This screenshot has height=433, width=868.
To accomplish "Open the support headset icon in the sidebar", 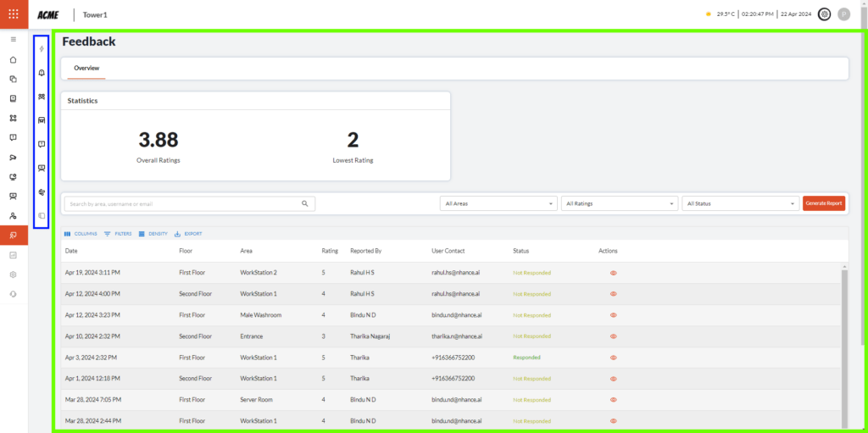I will pos(13,294).
